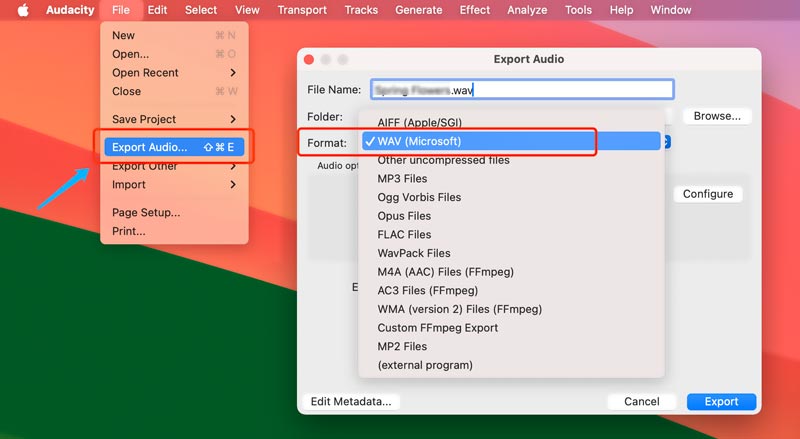Open the Help menu

click(x=621, y=10)
